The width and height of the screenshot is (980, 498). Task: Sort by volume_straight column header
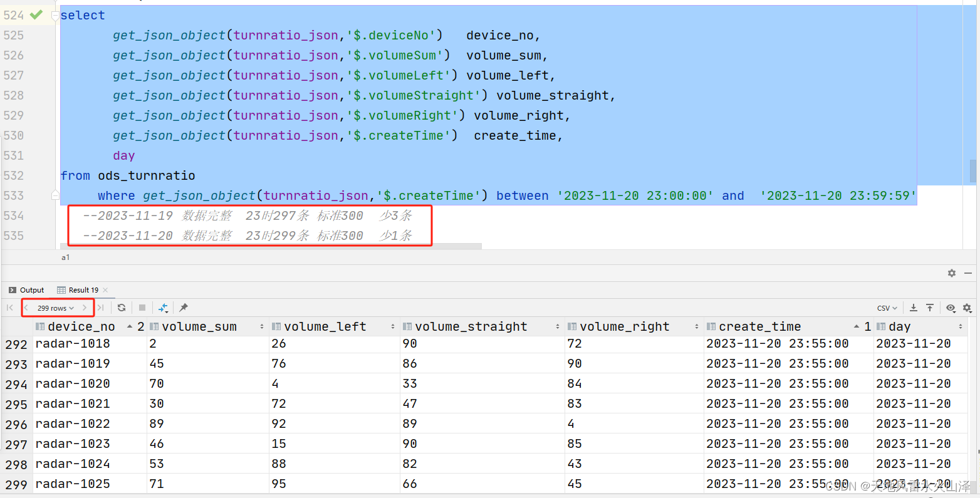coord(471,326)
